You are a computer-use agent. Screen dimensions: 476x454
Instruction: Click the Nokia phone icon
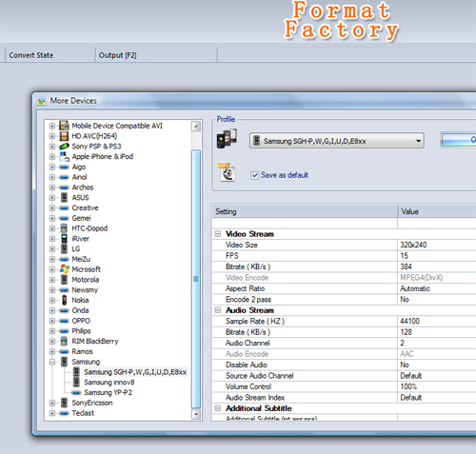tap(64, 300)
